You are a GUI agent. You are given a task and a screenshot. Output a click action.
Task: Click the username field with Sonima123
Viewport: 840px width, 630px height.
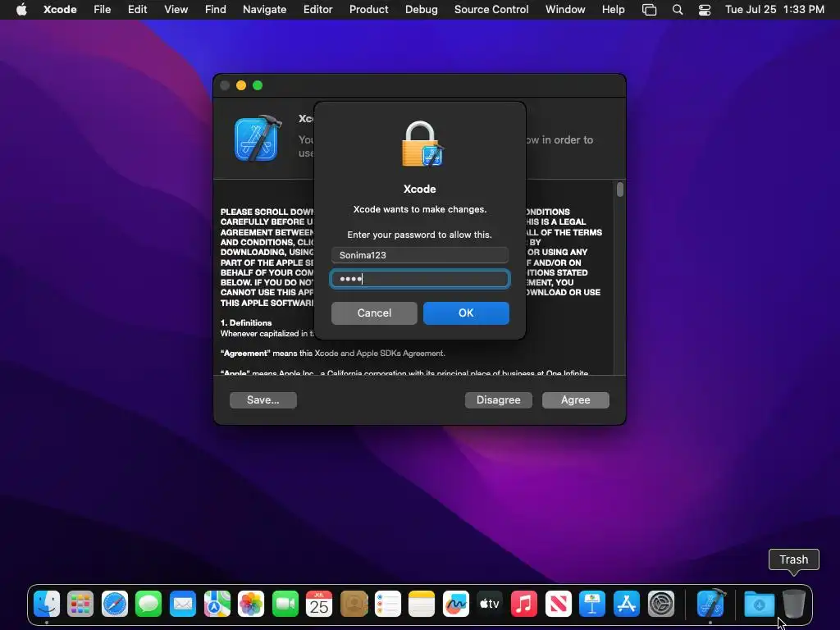tap(420, 255)
